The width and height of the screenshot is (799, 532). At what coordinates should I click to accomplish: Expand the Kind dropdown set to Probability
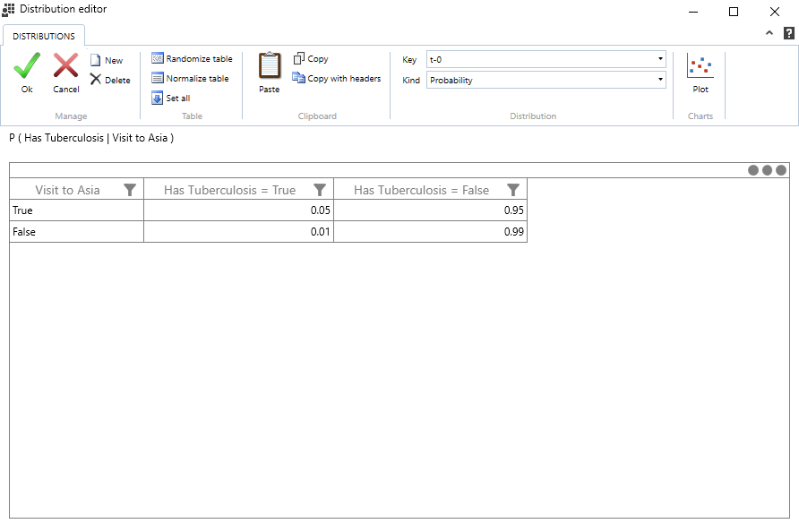546,80
